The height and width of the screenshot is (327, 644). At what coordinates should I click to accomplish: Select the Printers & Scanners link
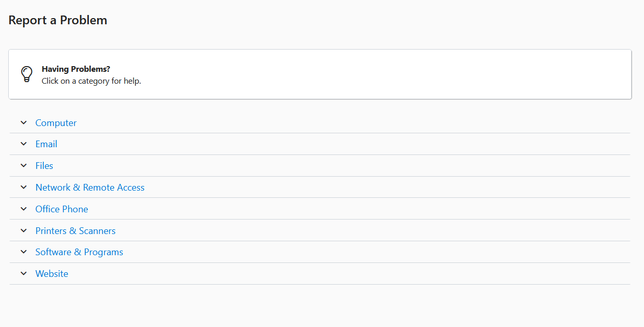coord(75,231)
